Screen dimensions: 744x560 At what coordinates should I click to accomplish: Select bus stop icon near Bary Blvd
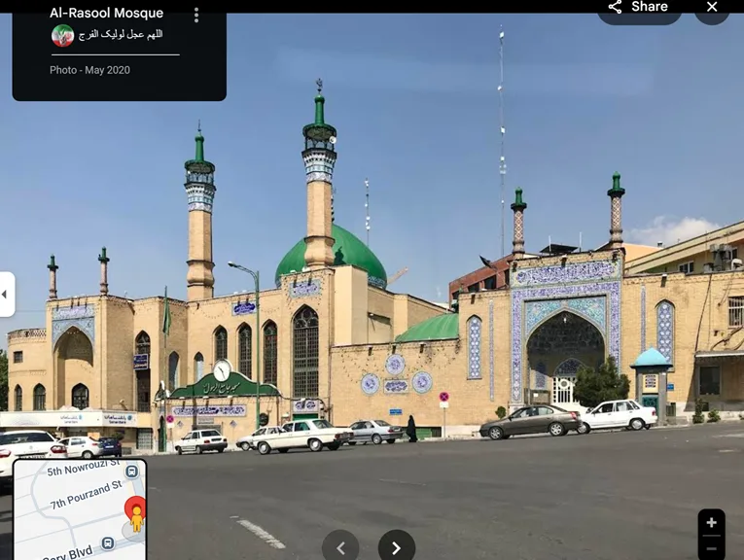pos(108,542)
